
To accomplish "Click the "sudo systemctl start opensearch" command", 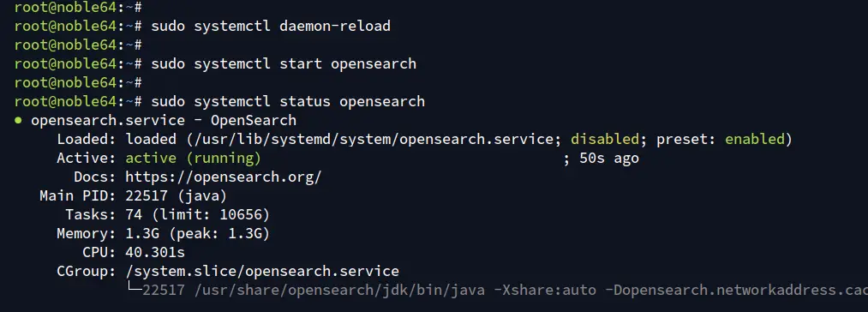I will tap(284, 63).
